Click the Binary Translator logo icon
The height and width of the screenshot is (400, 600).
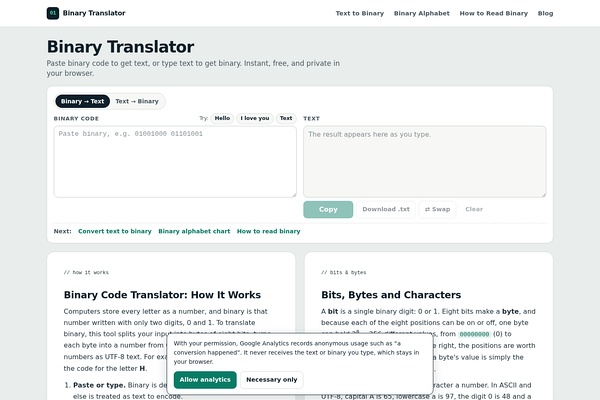pyautogui.click(x=53, y=13)
